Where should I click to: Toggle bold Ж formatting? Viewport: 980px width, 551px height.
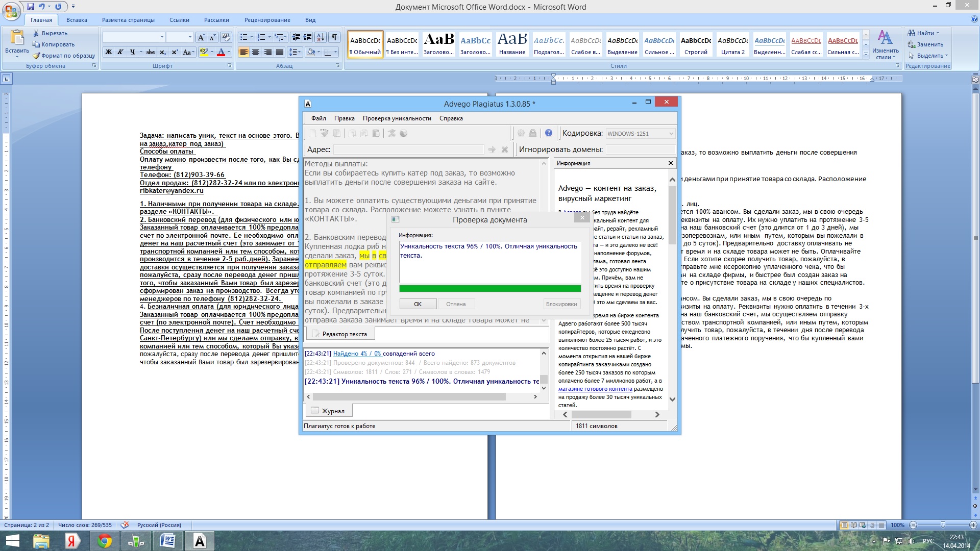point(108,52)
